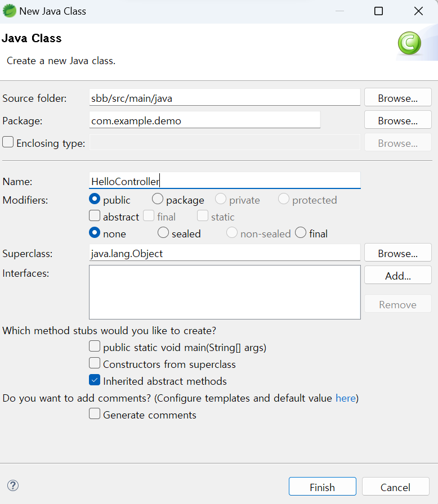Open the 'here' templates configuration link
This screenshot has width=438, height=504.
[x=346, y=398]
